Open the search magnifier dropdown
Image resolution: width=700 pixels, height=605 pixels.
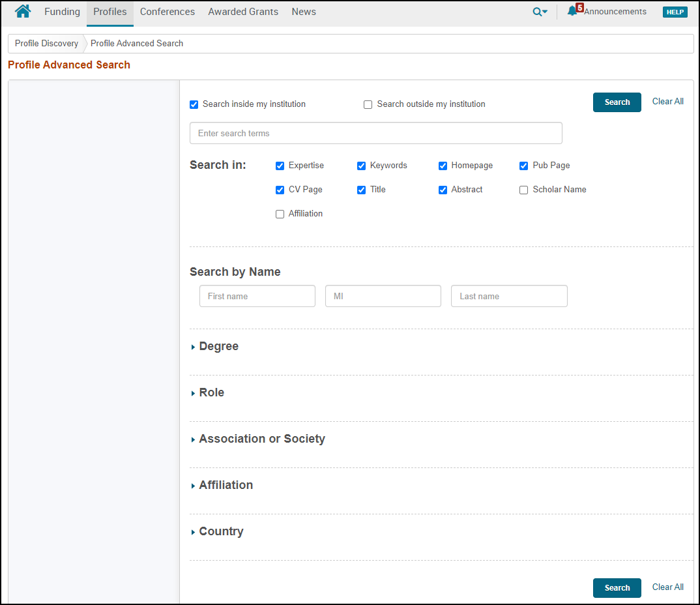[x=540, y=12]
